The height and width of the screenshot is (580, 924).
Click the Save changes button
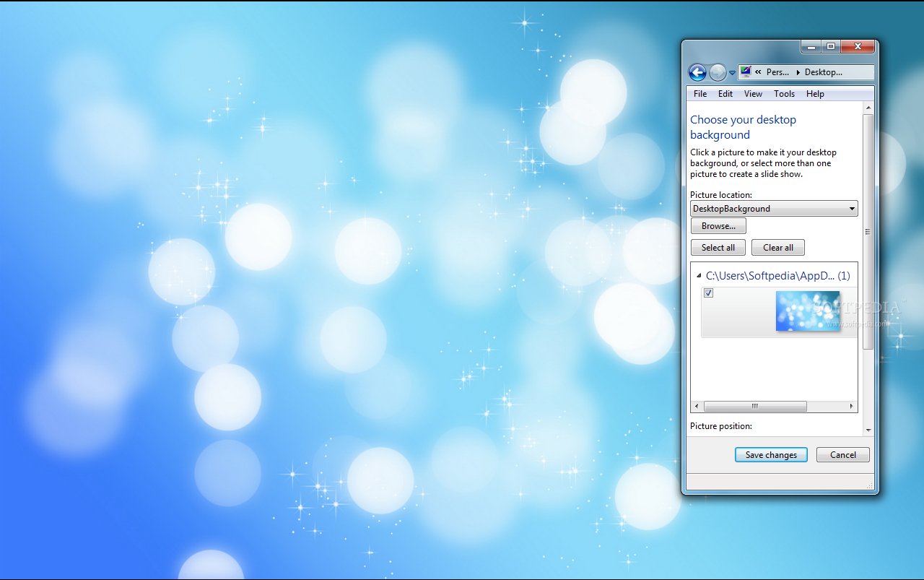pos(771,455)
